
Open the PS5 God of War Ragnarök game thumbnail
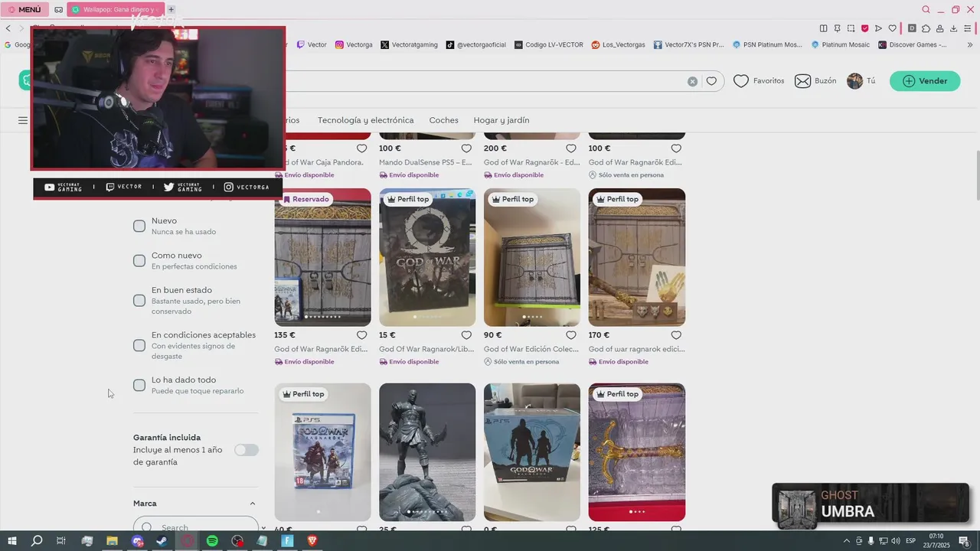coord(322,452)
